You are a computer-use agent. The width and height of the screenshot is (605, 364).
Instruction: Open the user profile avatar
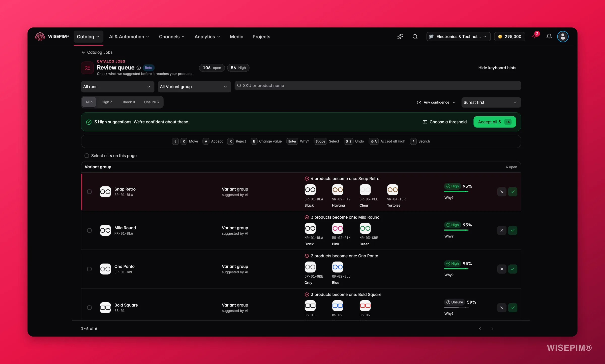tap(563, 37)
